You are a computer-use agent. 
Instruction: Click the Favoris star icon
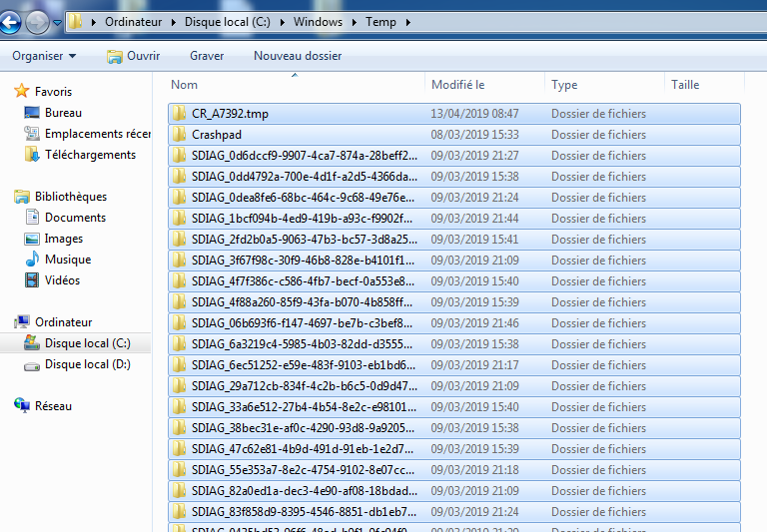click(x=21, y=92)
